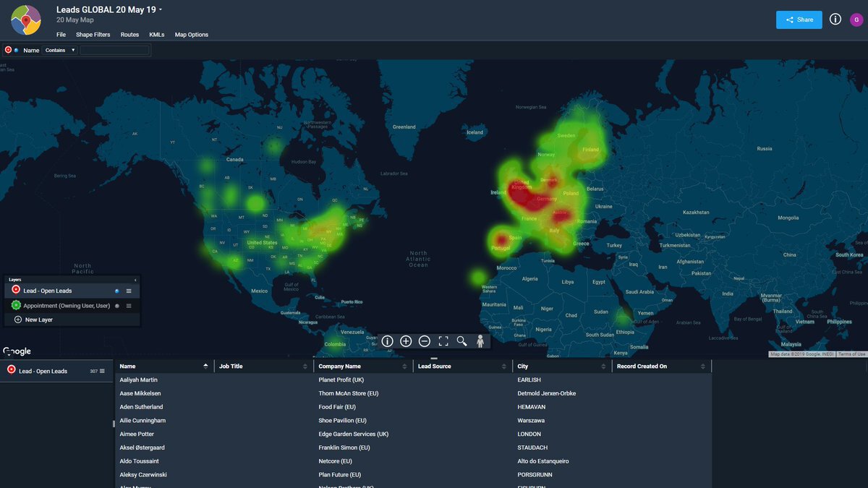Expand the Leads GLOBAL 20 May 19 title dropdown
The height and width of the screenshot is (488, 868).
(161, 10)
